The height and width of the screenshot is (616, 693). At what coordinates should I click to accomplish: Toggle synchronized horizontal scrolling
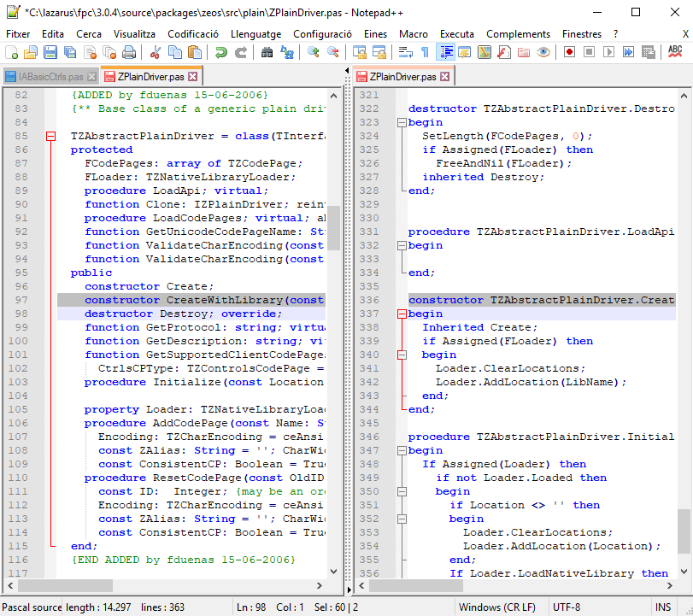point(379,52)
